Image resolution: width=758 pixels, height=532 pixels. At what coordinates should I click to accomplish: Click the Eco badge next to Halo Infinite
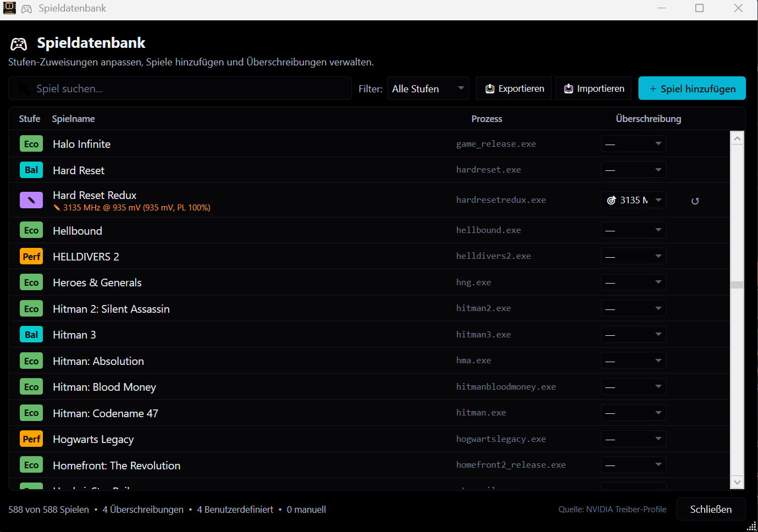[31, 143]
